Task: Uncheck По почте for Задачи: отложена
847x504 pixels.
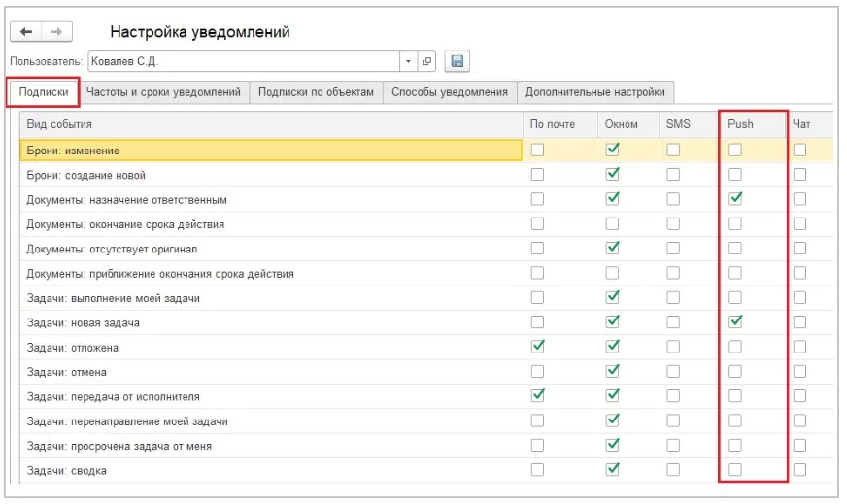Action: pos(537,347)
